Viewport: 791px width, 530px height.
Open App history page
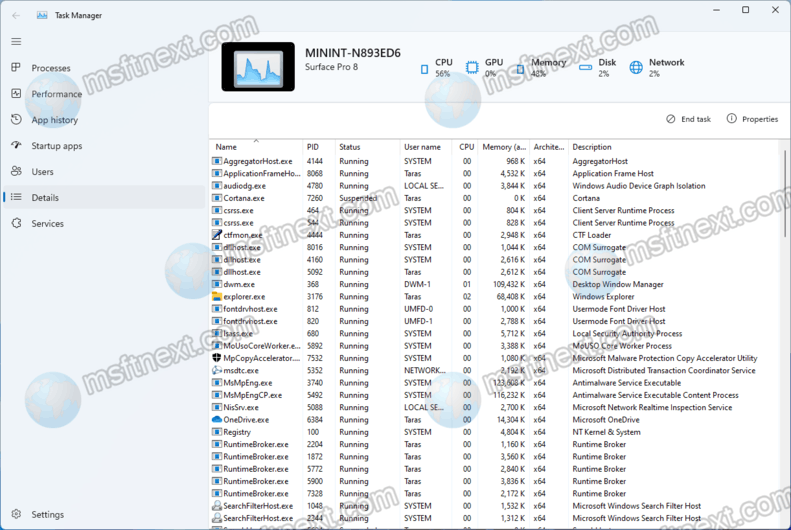point(54,120)
